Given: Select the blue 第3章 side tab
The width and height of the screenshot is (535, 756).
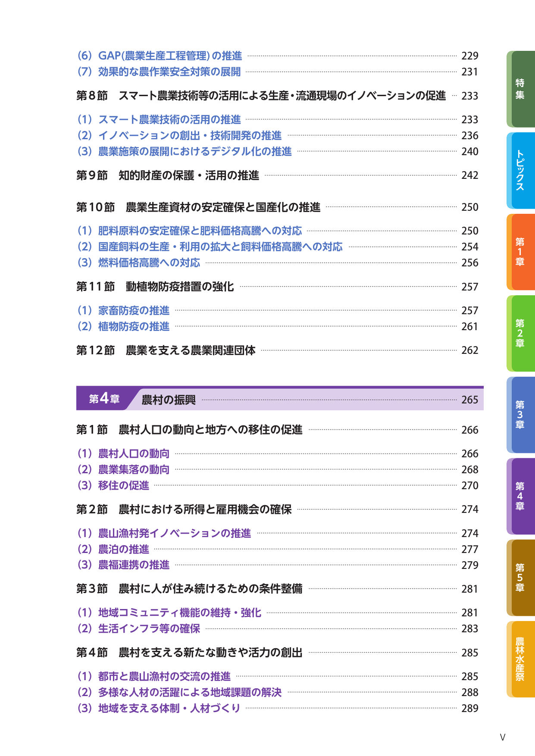Looking at the screenshot, I should click(x=521, y=415).
